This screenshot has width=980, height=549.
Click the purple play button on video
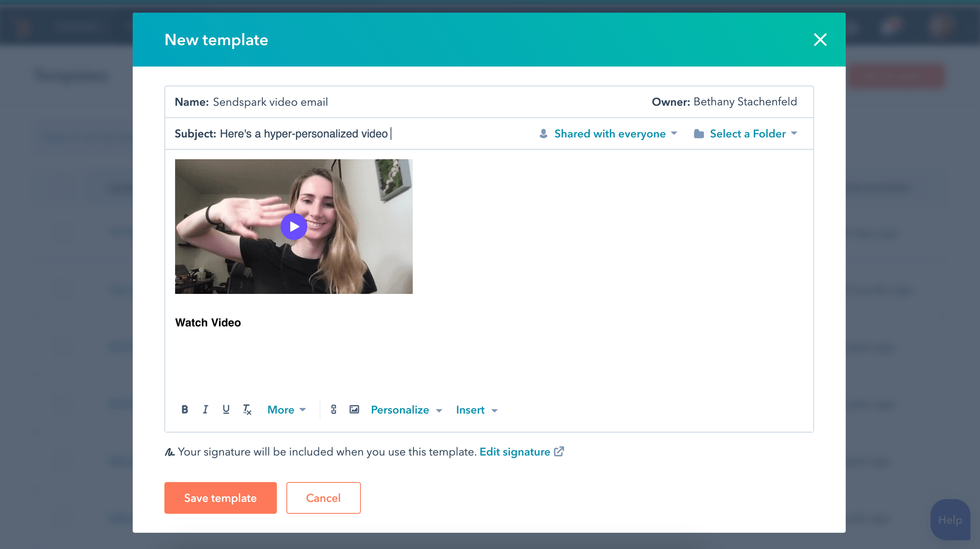point(294,227)
